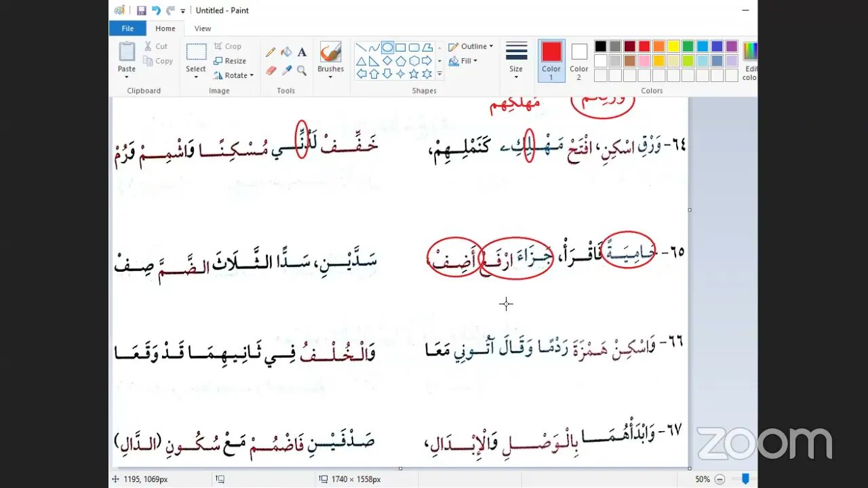Viewport: 868px width, 488px height.
Task: Open Customize Quick Access Toolbar dropdown
Action: point(183,11)
